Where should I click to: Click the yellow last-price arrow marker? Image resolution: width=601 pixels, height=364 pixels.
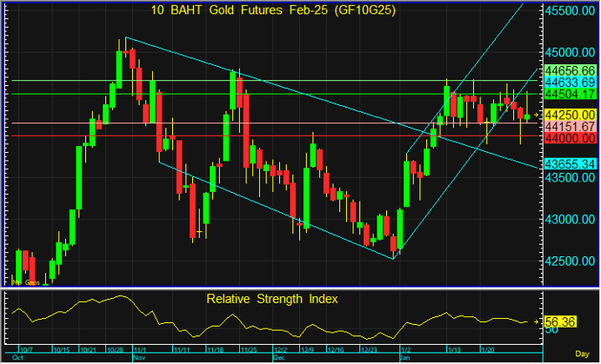point(538,115)
